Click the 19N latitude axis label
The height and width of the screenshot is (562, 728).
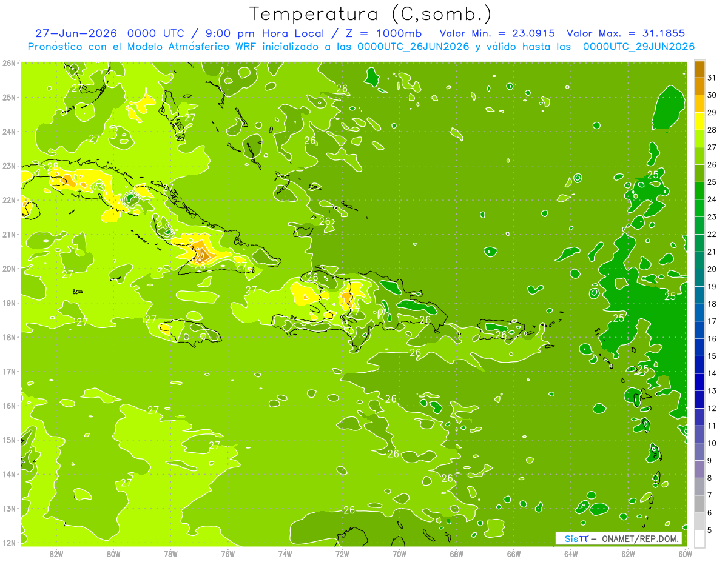(8, 303)
